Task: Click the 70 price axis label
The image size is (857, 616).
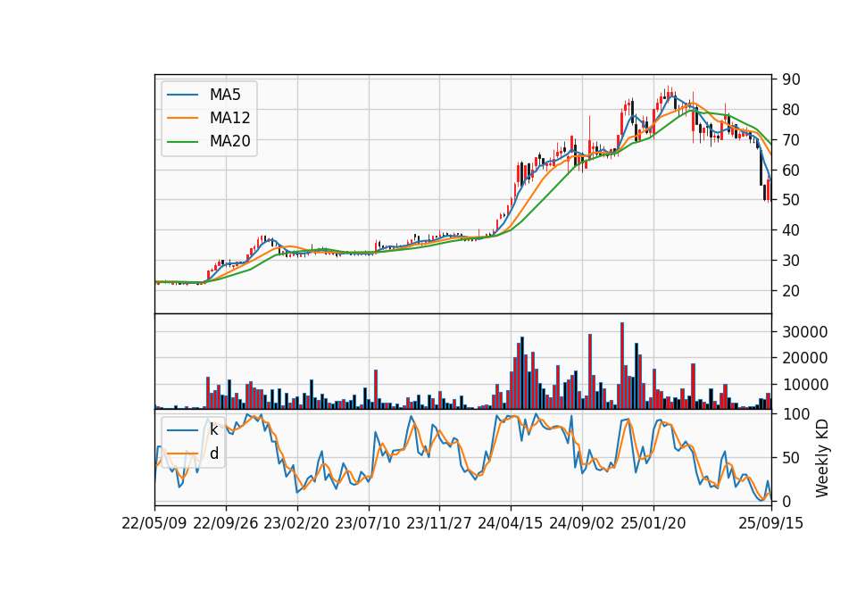Action: [791, 140]
